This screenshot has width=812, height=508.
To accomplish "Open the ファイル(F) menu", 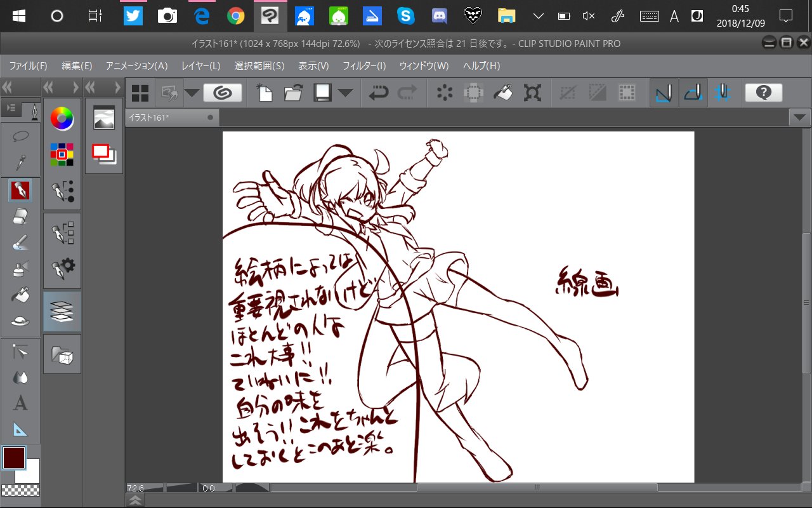I will tap(28, 66).
